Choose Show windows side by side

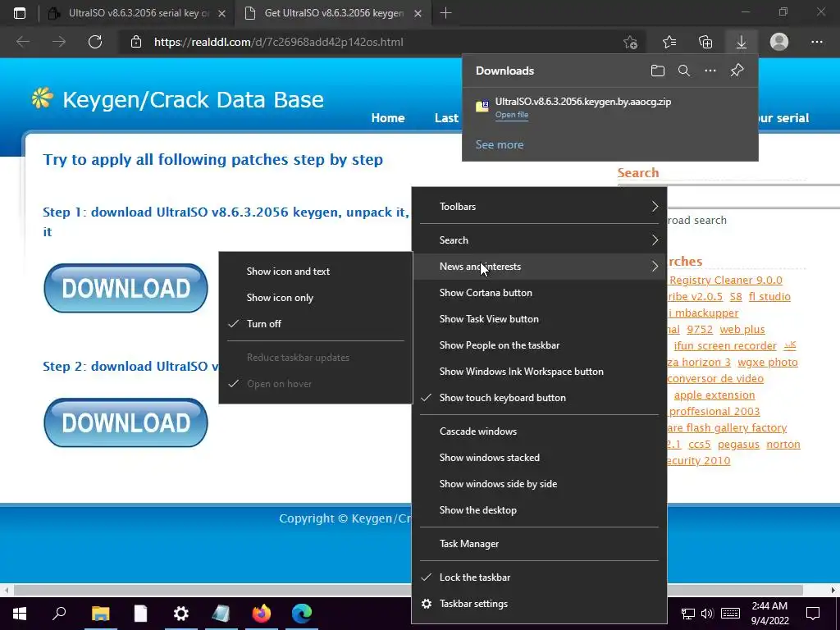pos(539,484)
